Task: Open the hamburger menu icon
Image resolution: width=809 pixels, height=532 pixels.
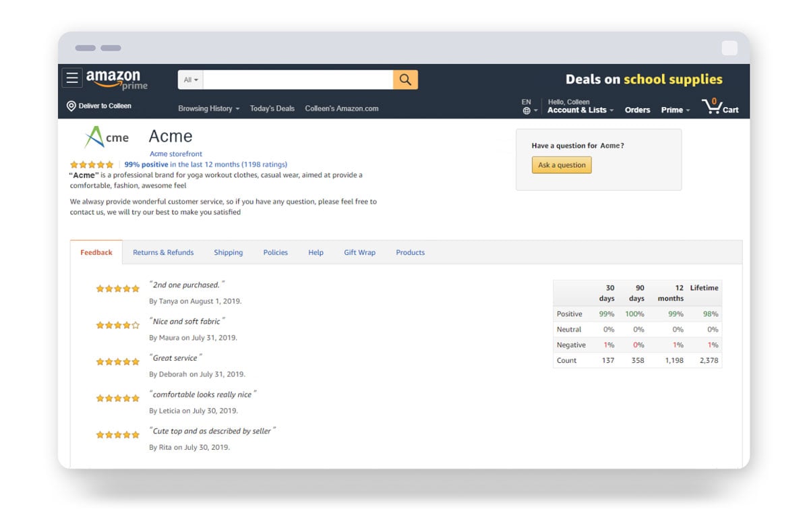Action: [x=72, y=78]
